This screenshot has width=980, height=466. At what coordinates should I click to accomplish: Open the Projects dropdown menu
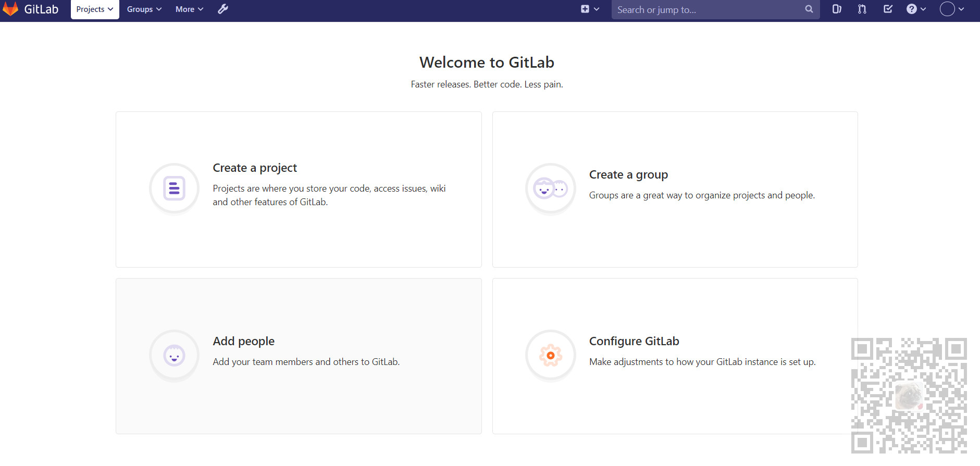coord(95,9)
